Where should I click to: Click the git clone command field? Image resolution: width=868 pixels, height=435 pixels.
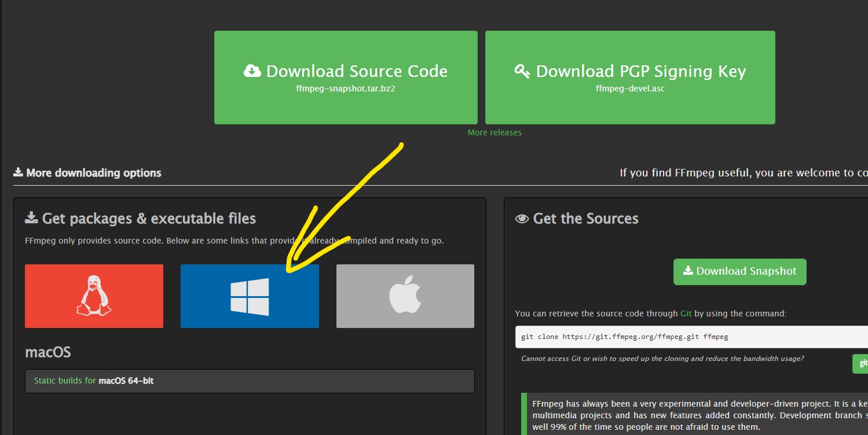point(691,337)
